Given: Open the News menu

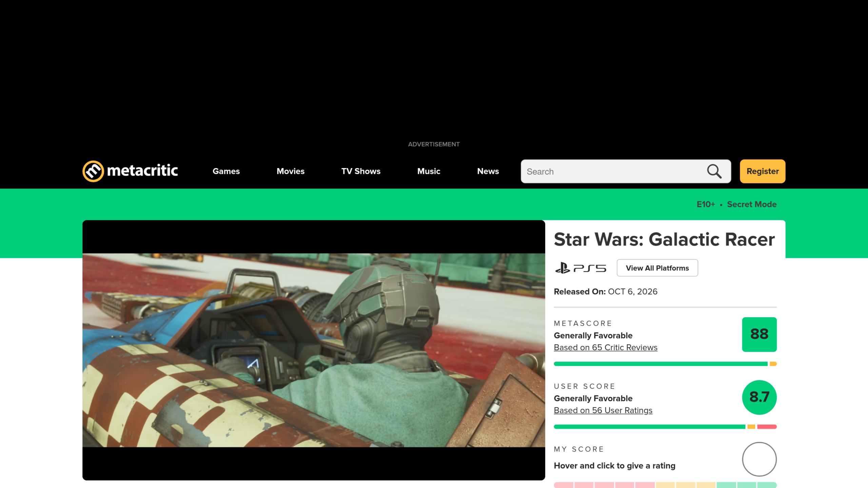Looking at the screenshot, I should [488, 171].
